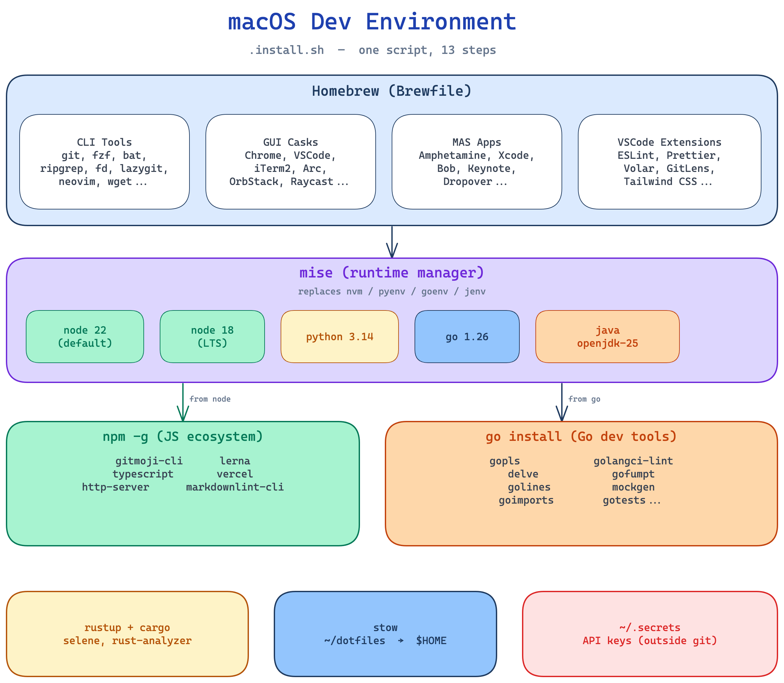Click the "typescript" entry
The height and width of the screenshot is (683, 784).
point(143,474)
